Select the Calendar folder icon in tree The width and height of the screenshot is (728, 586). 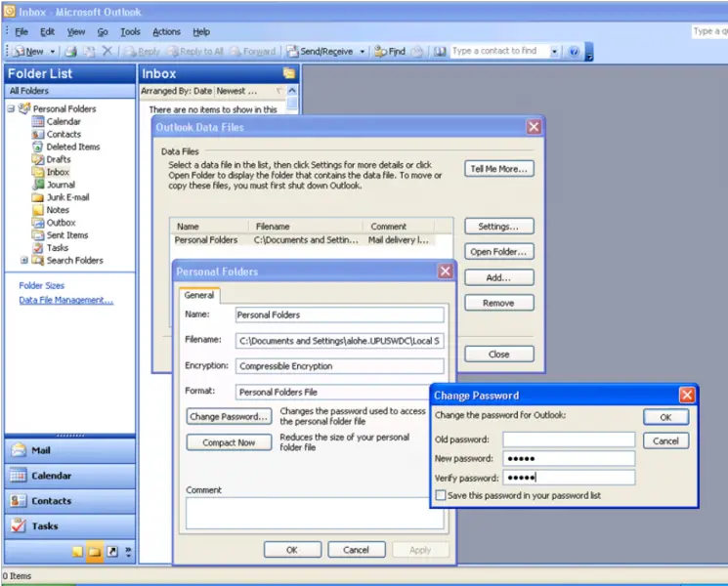click(37, 121)
